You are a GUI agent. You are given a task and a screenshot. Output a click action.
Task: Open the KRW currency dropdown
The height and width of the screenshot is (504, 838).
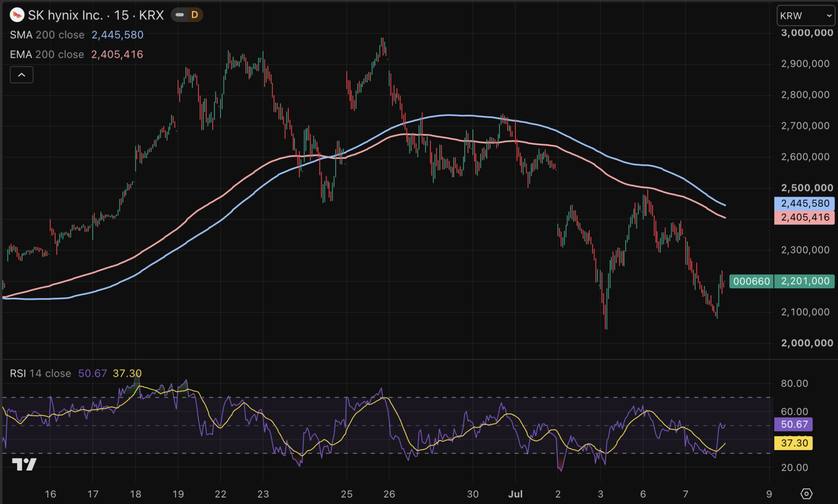pos(806,16)
